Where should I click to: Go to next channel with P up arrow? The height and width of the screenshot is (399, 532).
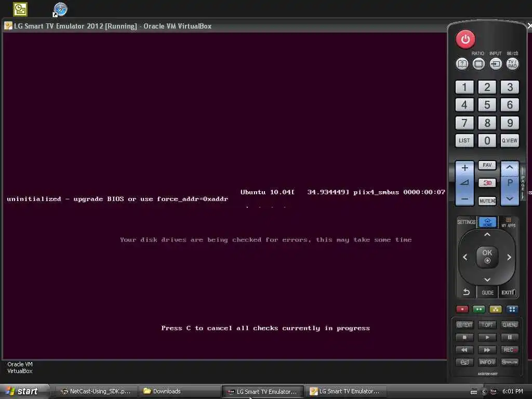(x=510, y=168)
